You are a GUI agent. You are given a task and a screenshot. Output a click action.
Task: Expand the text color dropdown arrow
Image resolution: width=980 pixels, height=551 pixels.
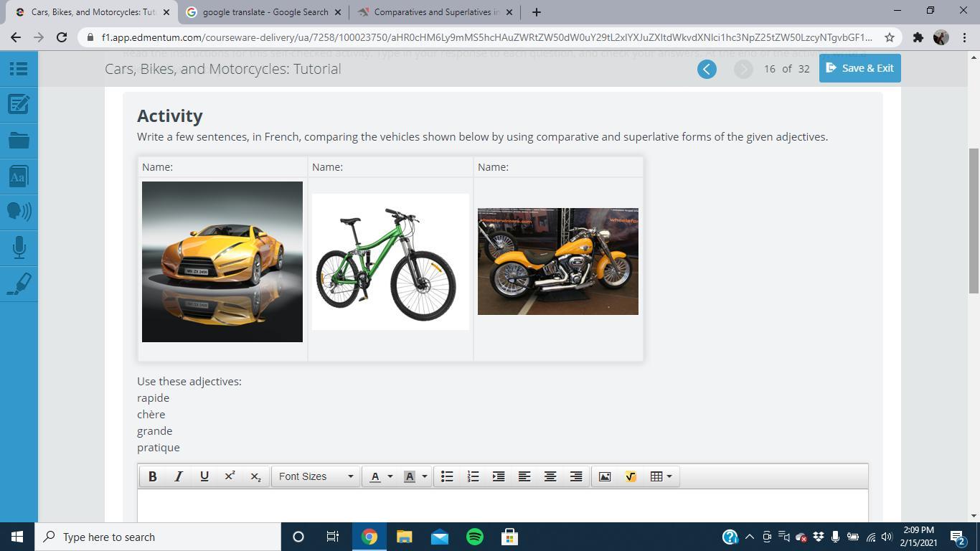pyautogui.click(x=390, y=476)
